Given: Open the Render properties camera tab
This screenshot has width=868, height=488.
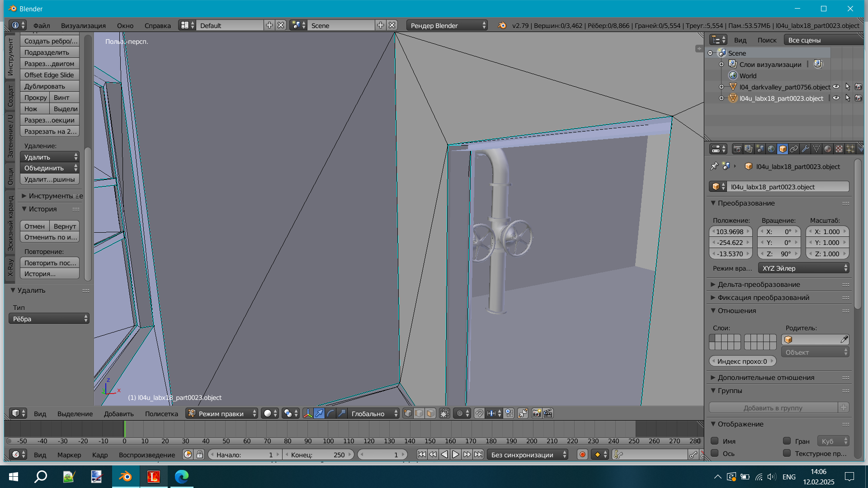Looking at the screenshot, I should (737, 149).
